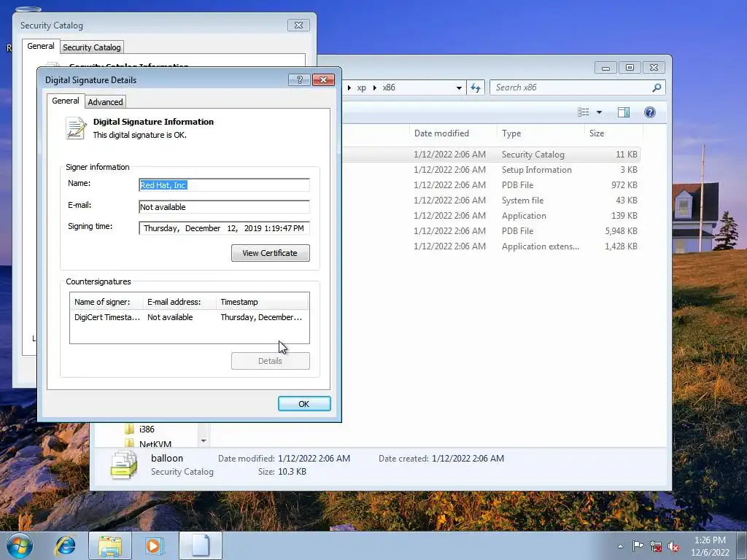
Task: Click the muted volume tray icon
Action: 673,546
